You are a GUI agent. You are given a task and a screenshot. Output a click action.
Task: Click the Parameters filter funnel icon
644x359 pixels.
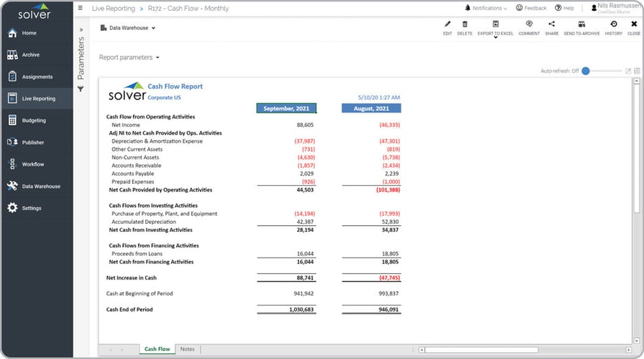point(80,89)
